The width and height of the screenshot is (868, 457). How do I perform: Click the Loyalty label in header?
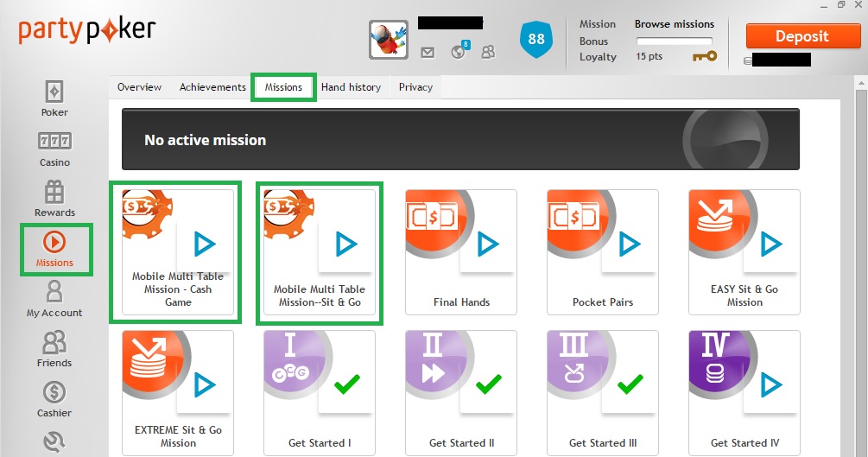[598, 57]
